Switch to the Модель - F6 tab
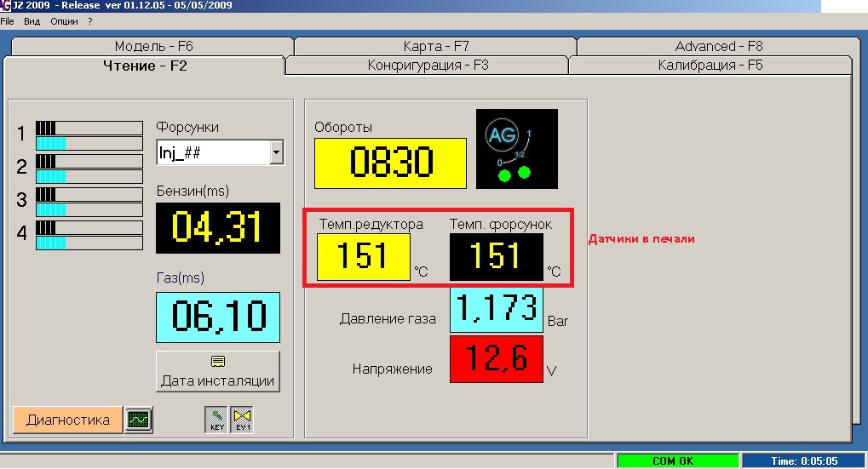This screenshot has height=469, width=868. coord(153,47)
